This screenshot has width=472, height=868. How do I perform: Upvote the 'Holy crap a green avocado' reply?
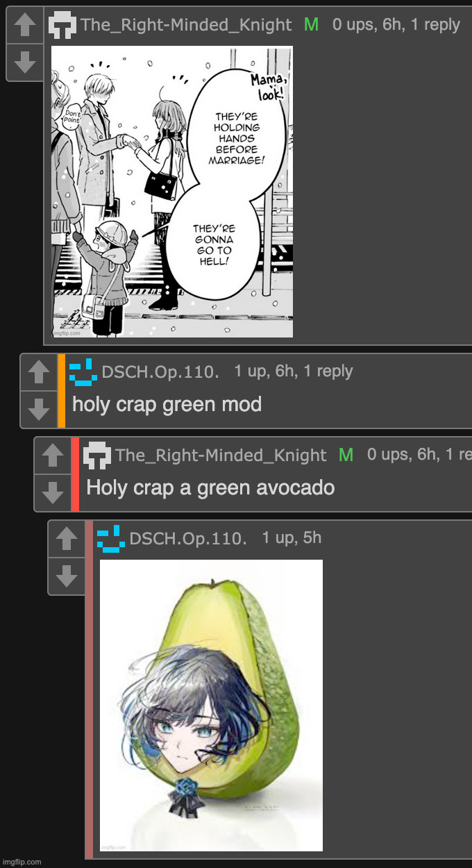point(53,456)
